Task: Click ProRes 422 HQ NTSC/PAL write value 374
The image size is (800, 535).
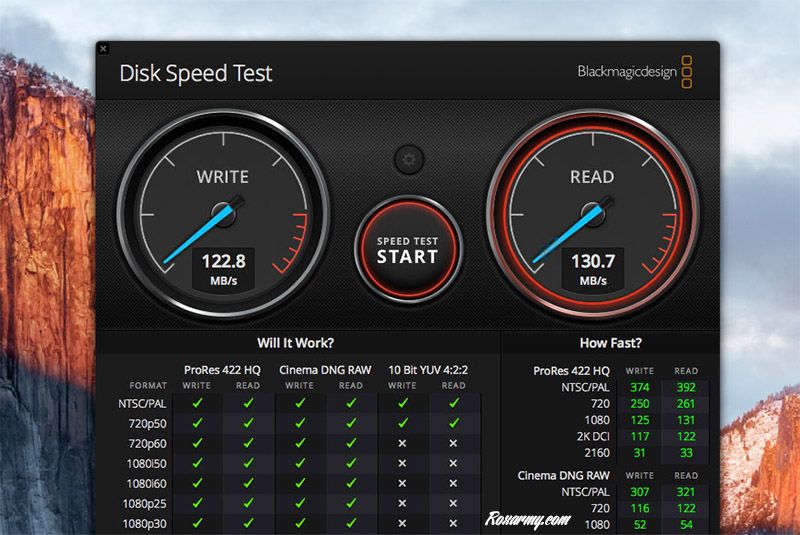Action: [x=639, y=388]
